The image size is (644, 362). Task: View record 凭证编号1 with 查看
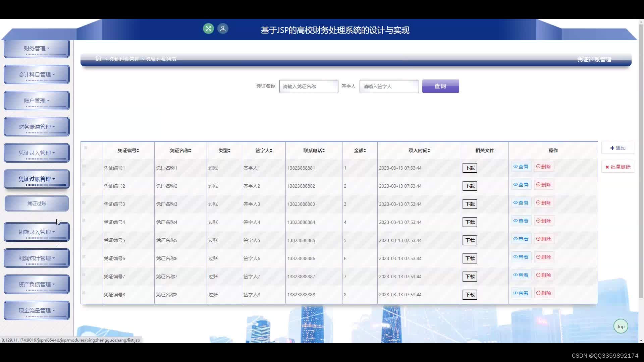tap(521, 167)
